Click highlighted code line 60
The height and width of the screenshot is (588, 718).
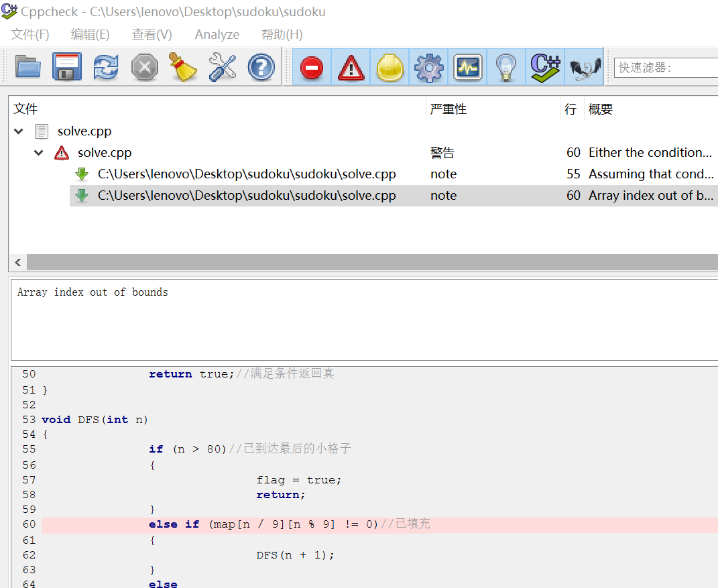click(x=379, y=525)
